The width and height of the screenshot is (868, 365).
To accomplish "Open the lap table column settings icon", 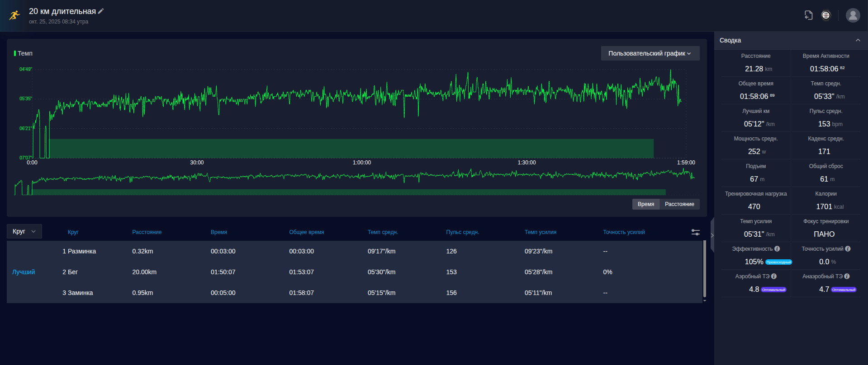I will (696, 232).
